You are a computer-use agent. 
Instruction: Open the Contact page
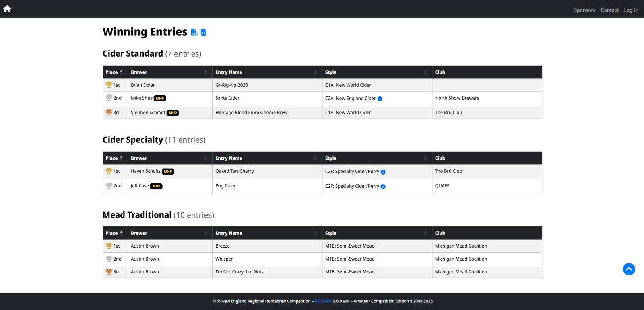tap(609, 10)
